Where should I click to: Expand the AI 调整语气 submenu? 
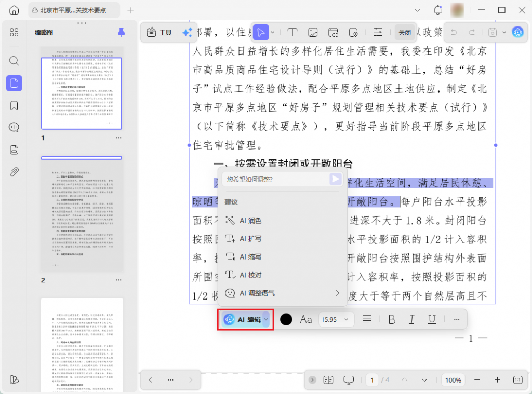[x=337, y=293]
